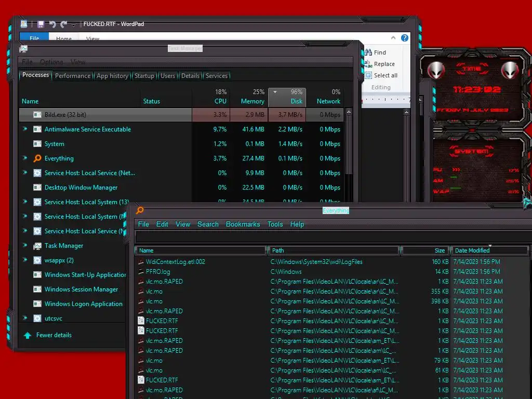
Task: Click the Everything app icon in title bar
Action: (140, 210)
